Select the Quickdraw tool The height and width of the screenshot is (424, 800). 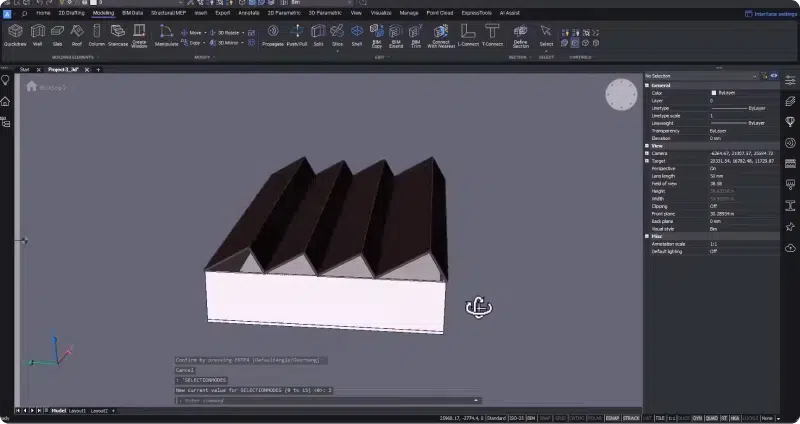15,35
